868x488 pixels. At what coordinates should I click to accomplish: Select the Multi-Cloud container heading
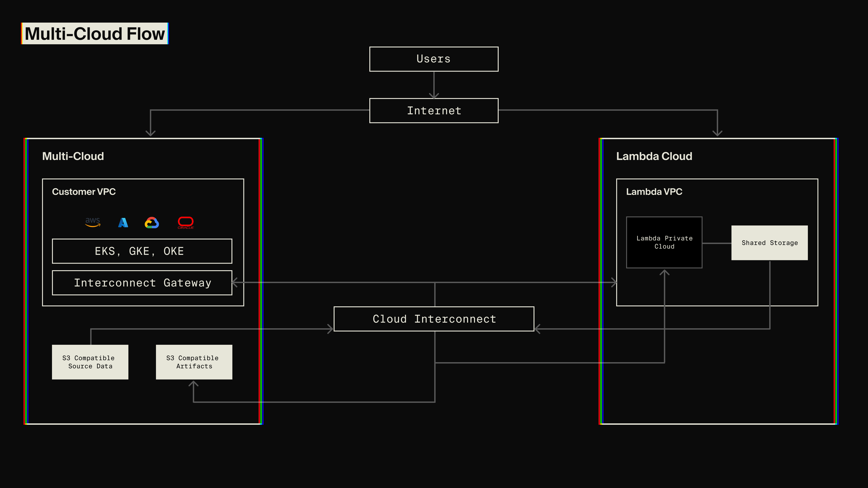73,156
